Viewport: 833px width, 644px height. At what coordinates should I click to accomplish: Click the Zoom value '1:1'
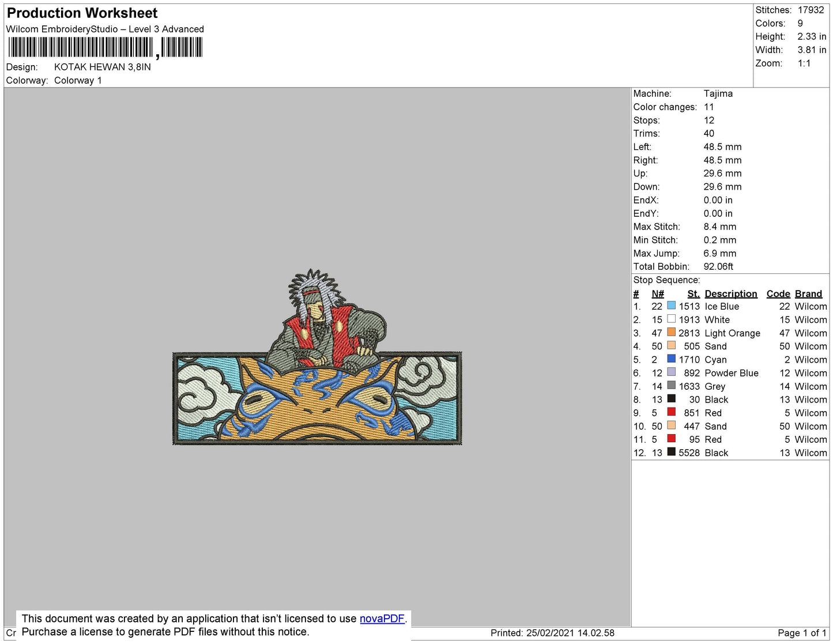coord(804,63)
